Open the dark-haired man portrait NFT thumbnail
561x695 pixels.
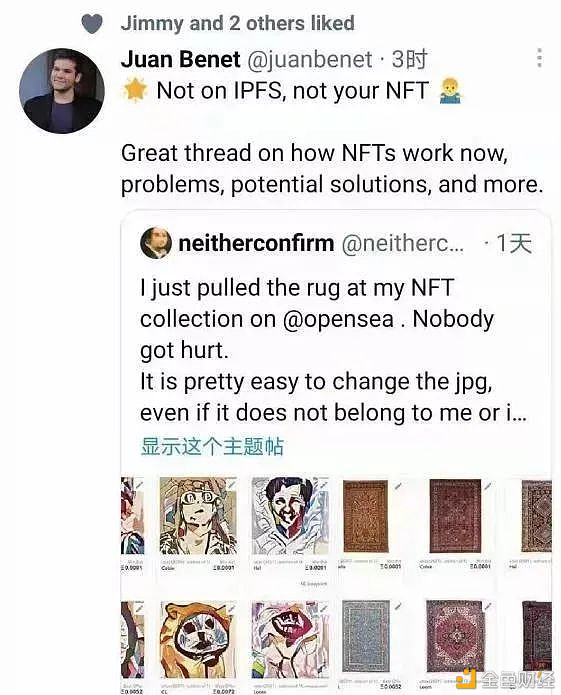click(x=290, y=515)
